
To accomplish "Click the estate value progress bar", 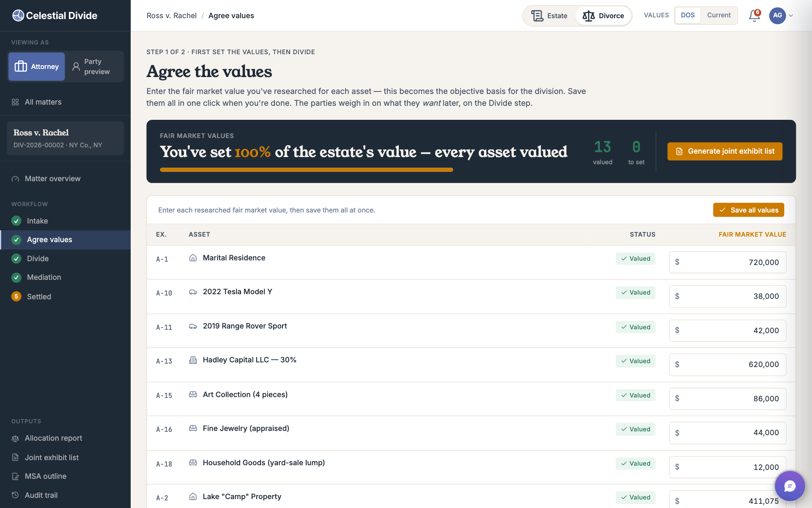I will coord(307,170).
